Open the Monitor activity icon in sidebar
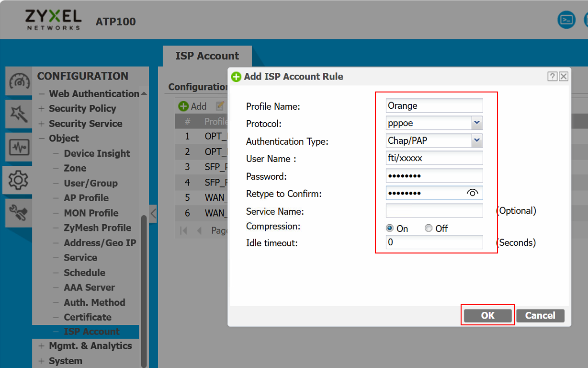Image resolution: width=588 pixels, height=368 pixels. tap(19, 147)
